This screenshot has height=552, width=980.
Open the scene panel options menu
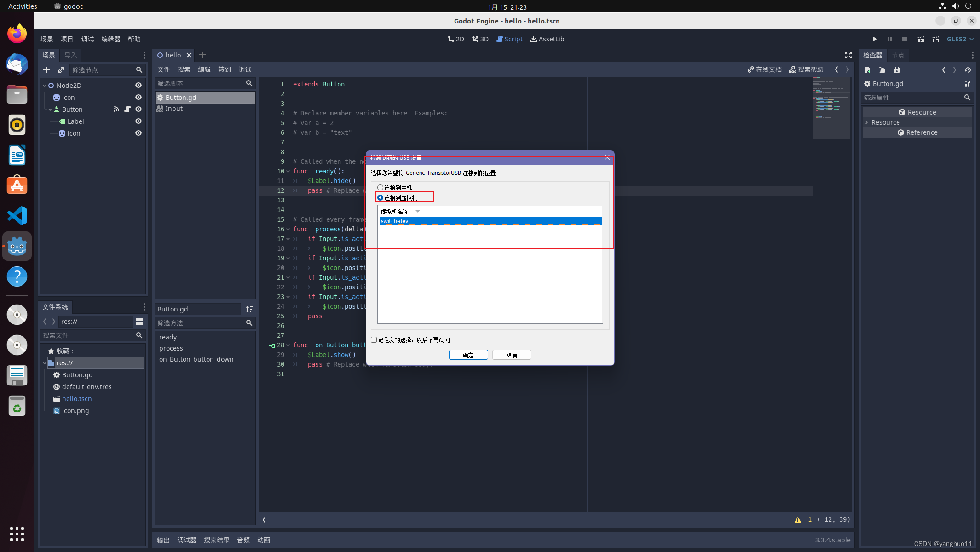point(144,55)
